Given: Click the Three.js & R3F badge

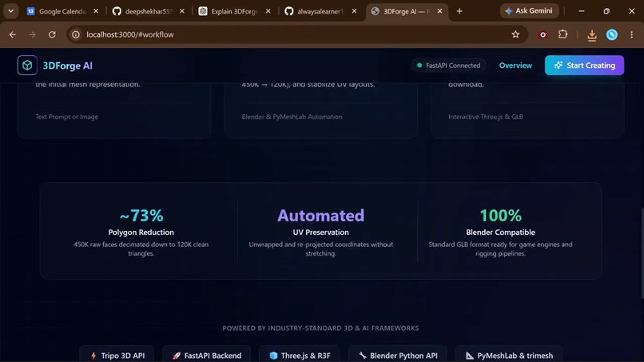Looking at the screenshot, I should tap(300, 355).
